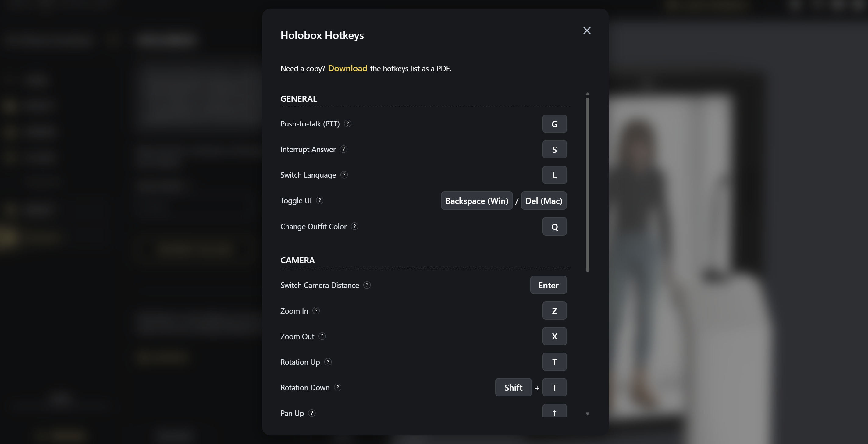
Task: Click question mark next to Change Outfit Color
Action: (x=354, y=226)
